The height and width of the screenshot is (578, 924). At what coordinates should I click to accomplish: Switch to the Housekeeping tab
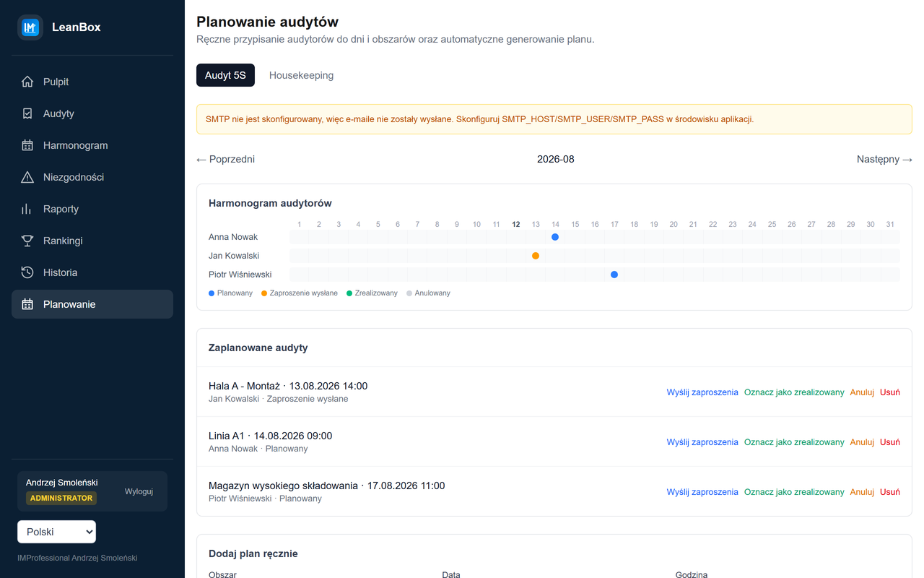[x=301, y=75]
